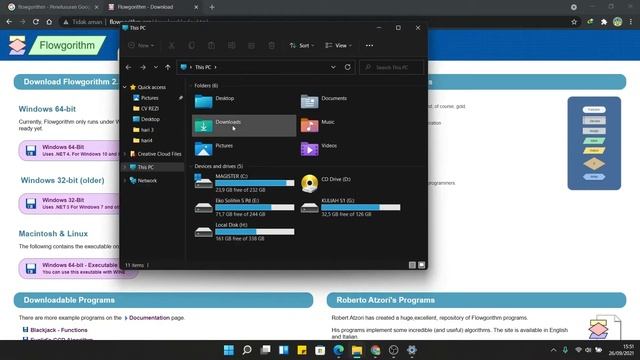
Task: Open the Videos folder
Action: coord(350,149)
